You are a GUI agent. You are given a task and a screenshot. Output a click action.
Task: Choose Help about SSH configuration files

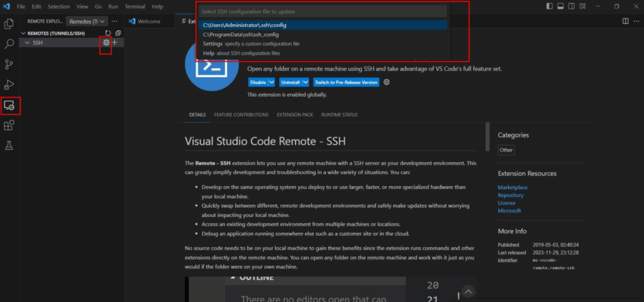(x=323, y=53)
